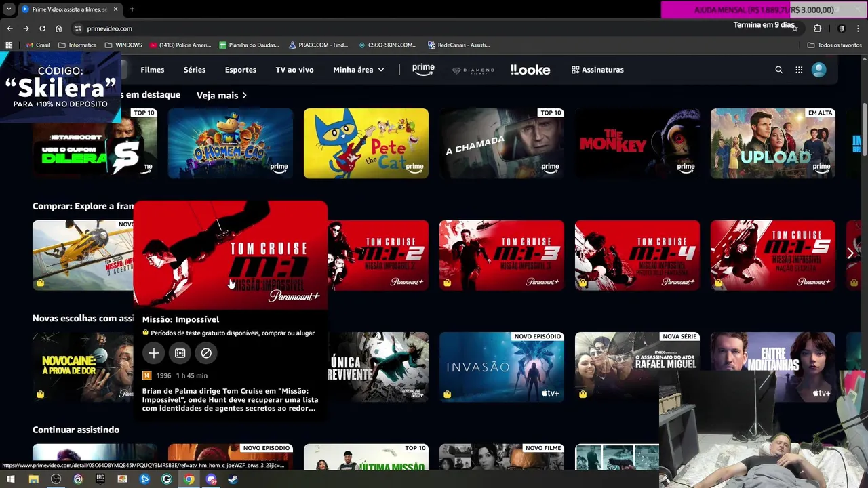Screen dimensions: 868x488
Task: Open the CSGO-SKINS.COM bookmark
Action: 387,45
